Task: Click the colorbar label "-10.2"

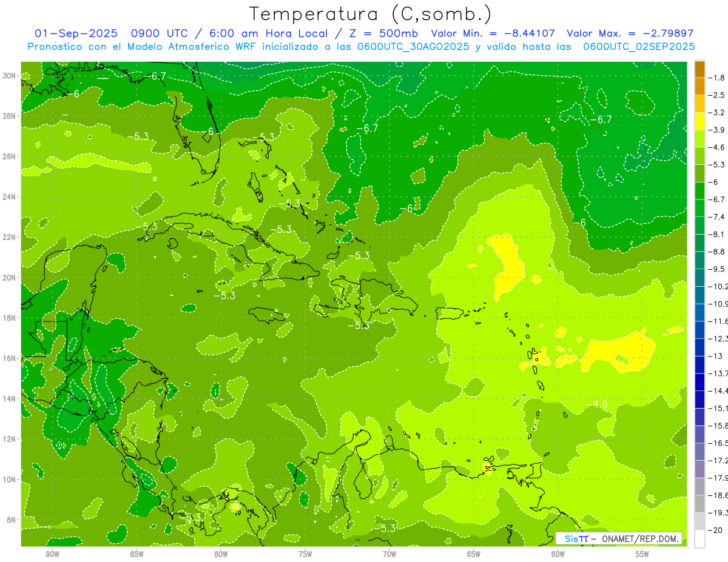Action: pyautogui.click(x=718, y=286)
